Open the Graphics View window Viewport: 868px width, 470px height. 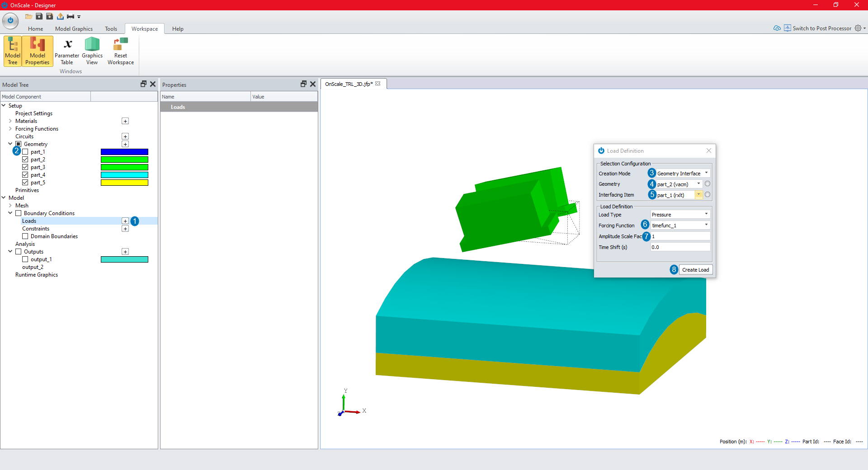click(x=92, y=51)
